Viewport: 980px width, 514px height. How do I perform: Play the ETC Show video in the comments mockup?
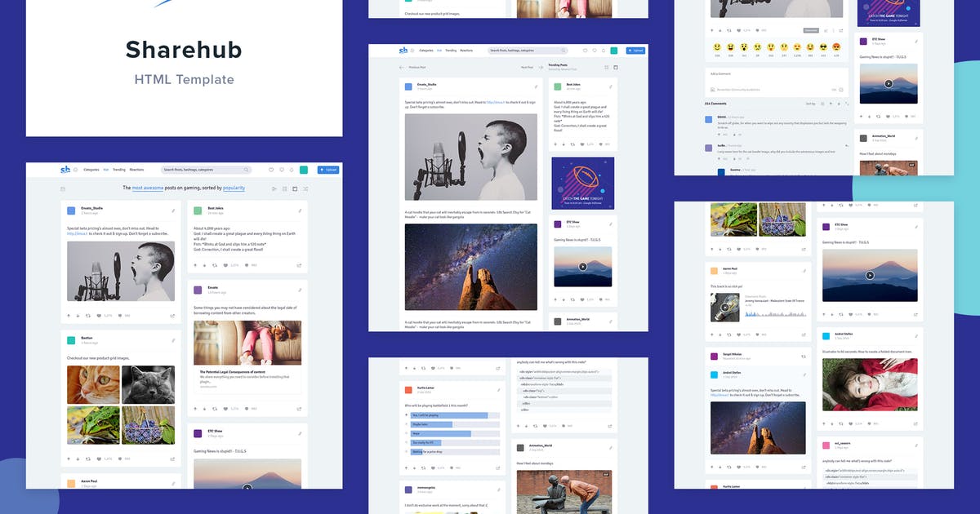[889, 83]
